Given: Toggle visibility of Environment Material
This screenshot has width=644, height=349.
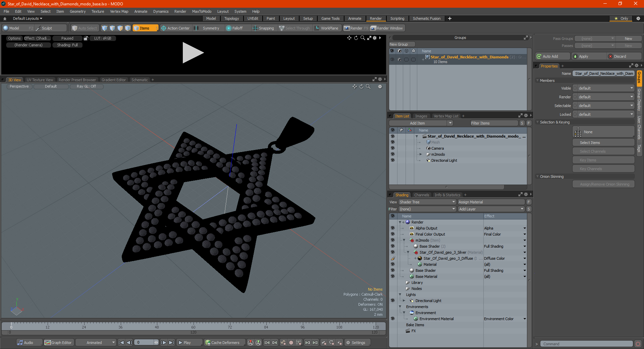Looking at the screenshot, I should click(x=392, y=319).
